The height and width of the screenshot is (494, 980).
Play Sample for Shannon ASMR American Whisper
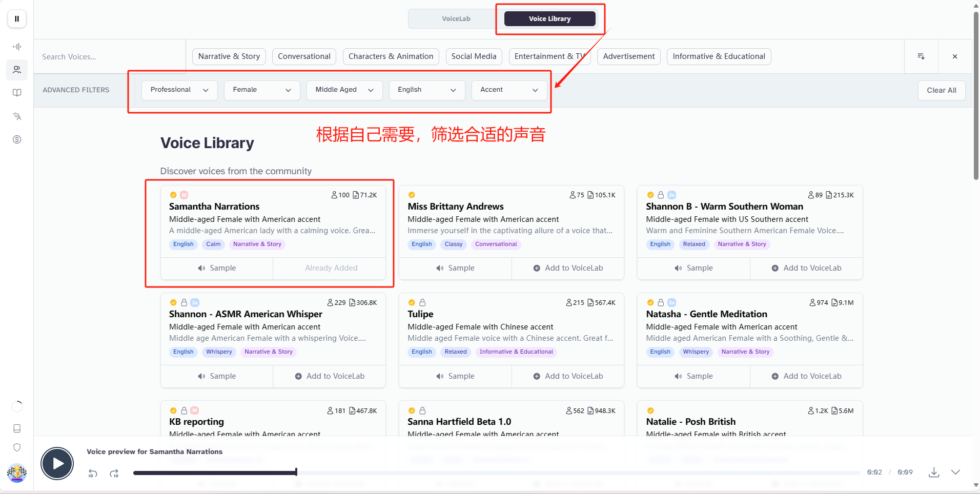(x=217, y=376)
